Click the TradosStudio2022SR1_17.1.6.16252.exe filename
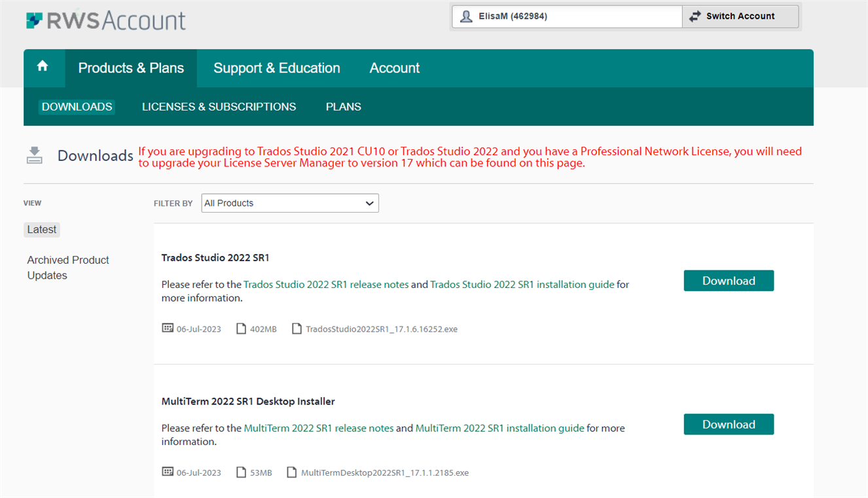The width and height of the screenshot is (868, 498). click(x=382, y=329)
